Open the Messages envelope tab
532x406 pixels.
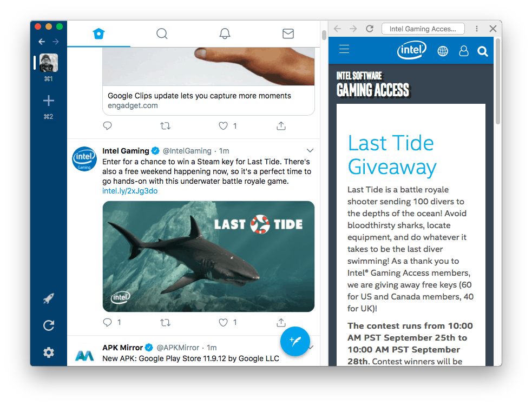(288, 34)
